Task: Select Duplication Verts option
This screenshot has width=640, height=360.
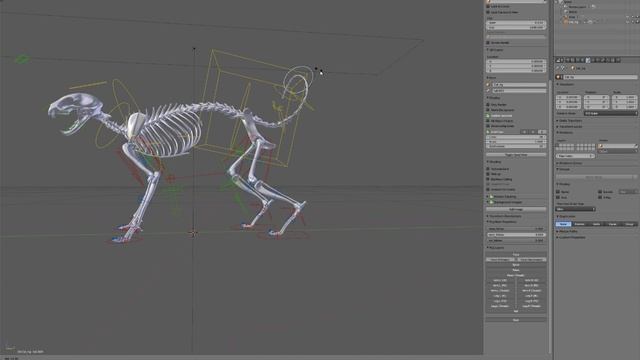Action: coord(596,224)
